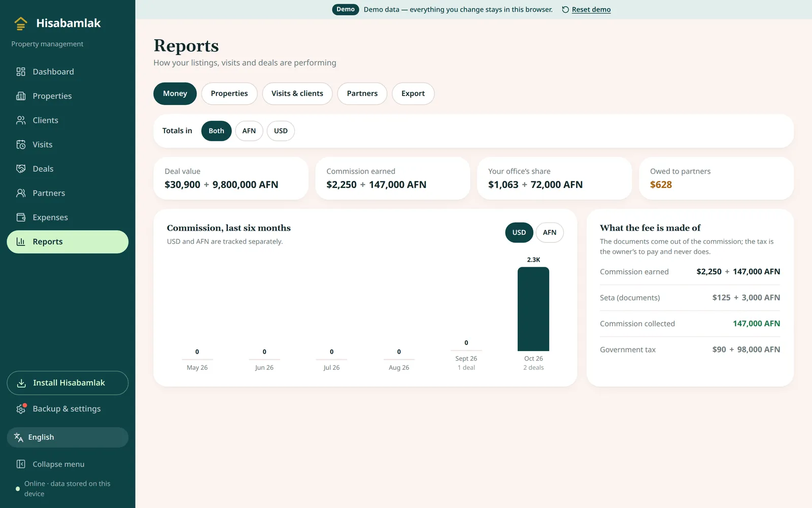Open the Visits & clients tab

pos(297,93)
